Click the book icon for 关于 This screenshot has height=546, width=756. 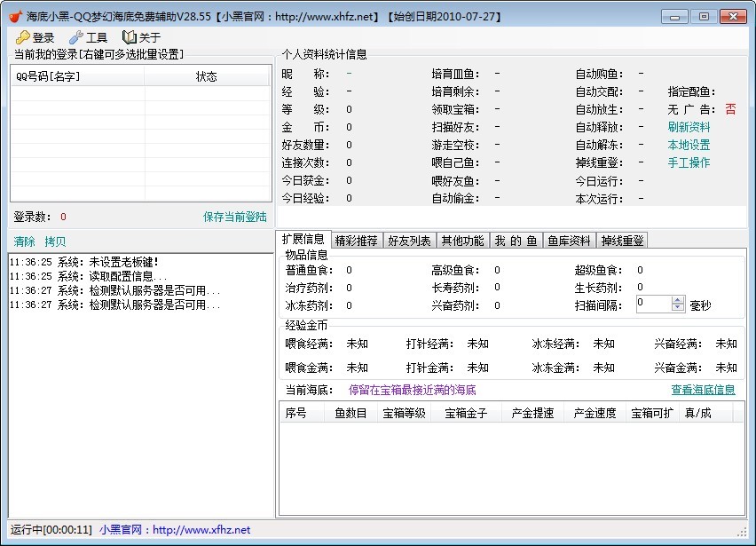pos(129,37)
